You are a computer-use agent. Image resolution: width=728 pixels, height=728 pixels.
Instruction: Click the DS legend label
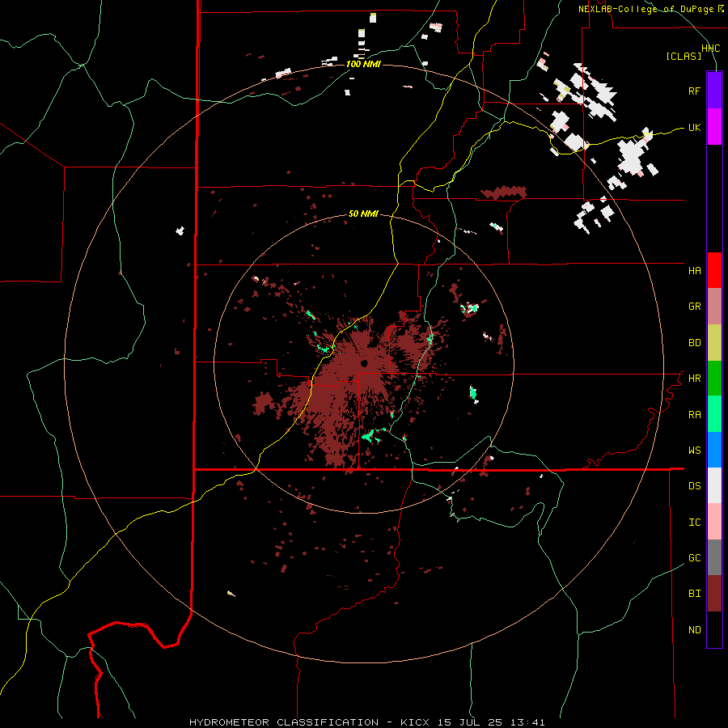coord(694,486)
